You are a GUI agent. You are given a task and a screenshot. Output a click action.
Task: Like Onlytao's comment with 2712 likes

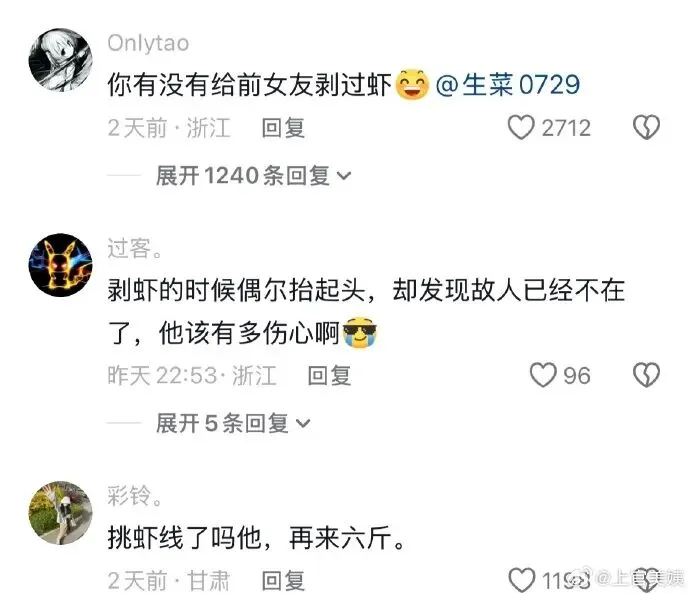[521, 128]
